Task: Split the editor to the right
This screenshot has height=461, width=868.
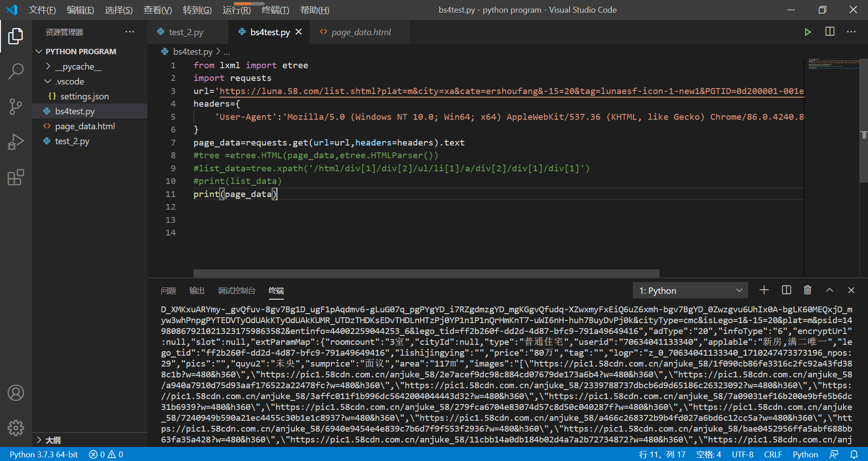Action: 830,32
